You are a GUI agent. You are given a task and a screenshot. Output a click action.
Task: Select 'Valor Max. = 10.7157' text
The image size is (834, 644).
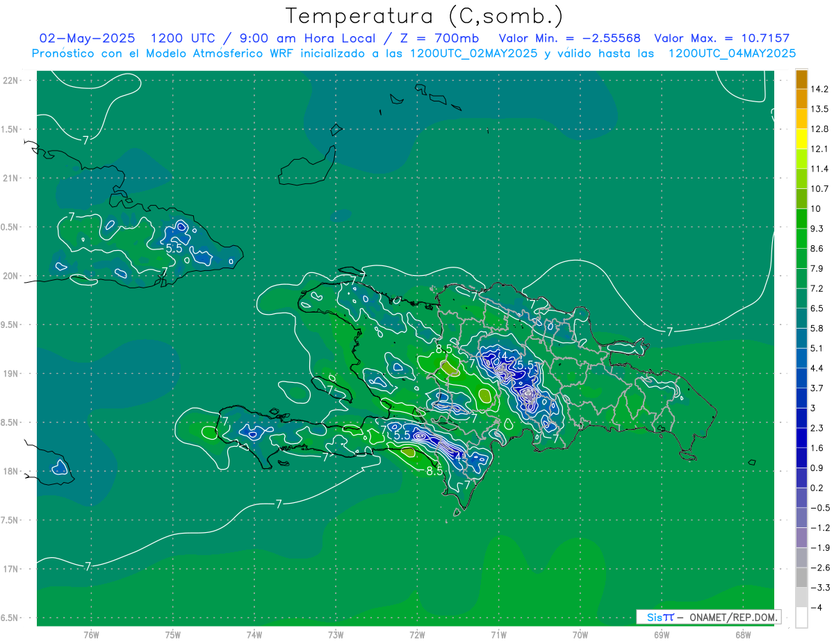click(722, 38)
